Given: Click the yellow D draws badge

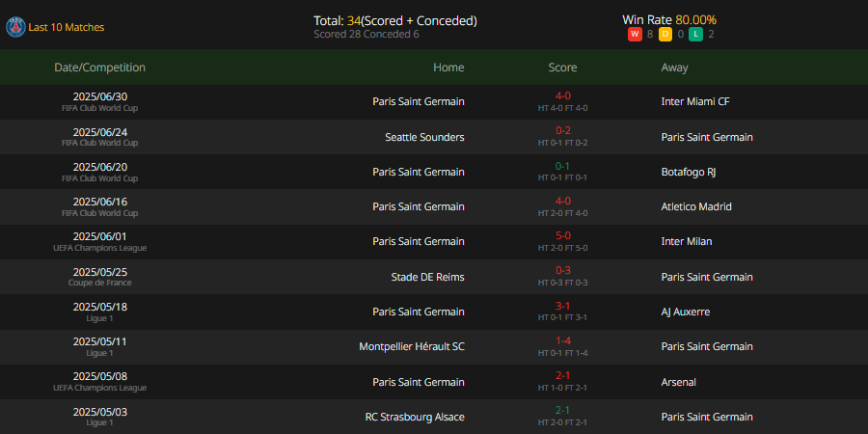Looking at the screenshot, I should pos(665,35).
